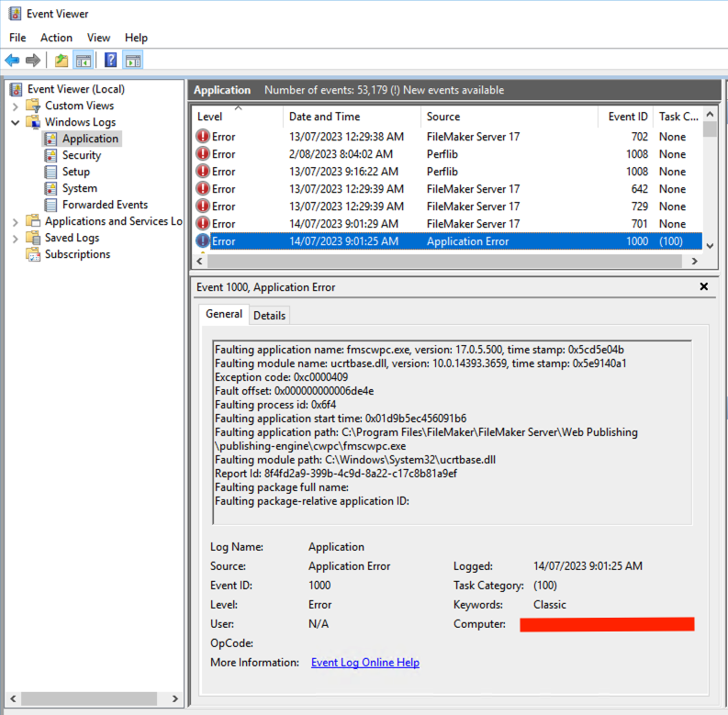728x715 pixels.
Task: Toggle the Show/Hide Action Pane icon
Action: (x=133, y=61)
